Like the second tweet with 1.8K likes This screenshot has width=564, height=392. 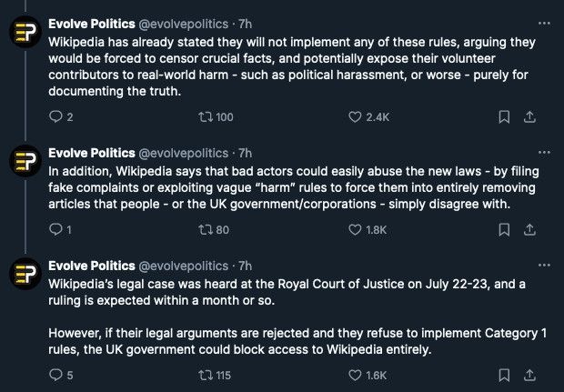[x=356, y=230]
